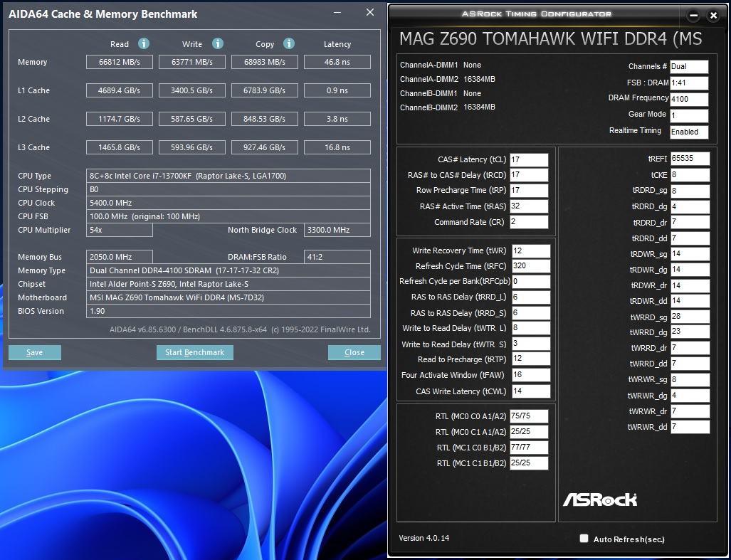Click the Memory Type DDR4-4100 SDRAM field
Viewport: 731px width, 560px height.
228,270
